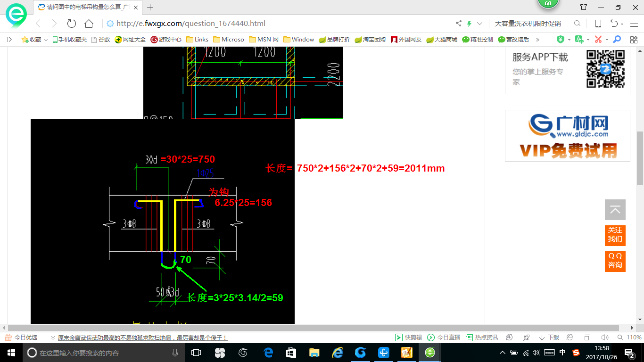This screenshot has height=362, width=644.
Task: Open the Microso bookmark folder
Action: tap(229, 40)
